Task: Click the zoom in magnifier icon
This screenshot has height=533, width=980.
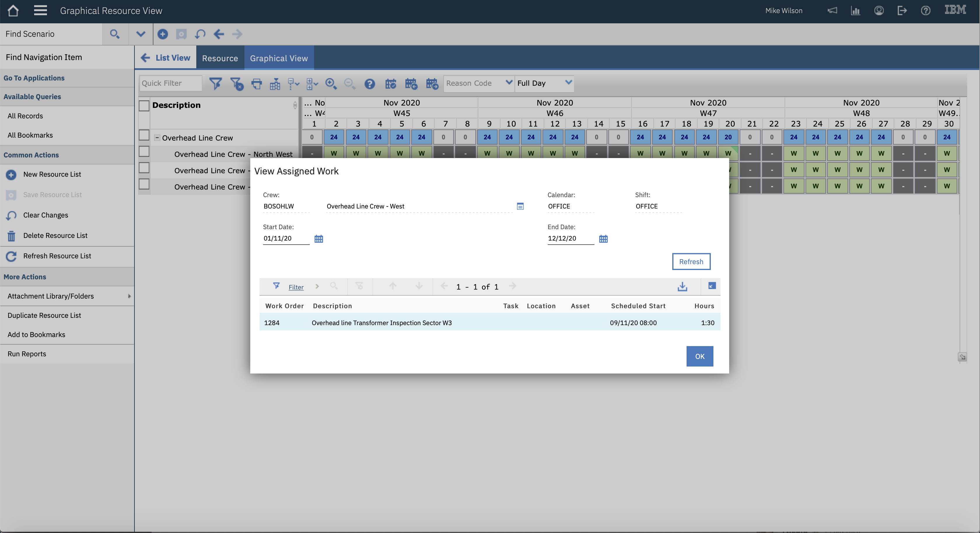Action: [x=330, y=83]
